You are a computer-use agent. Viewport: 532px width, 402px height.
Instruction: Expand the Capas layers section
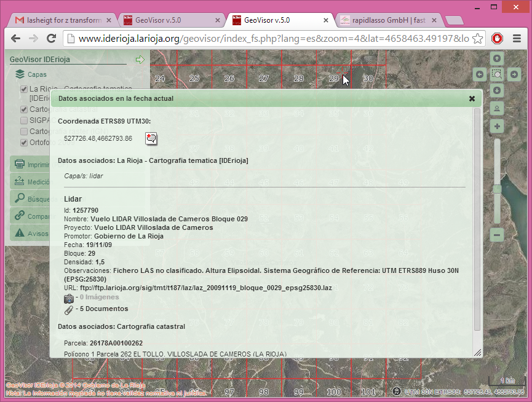32,74
